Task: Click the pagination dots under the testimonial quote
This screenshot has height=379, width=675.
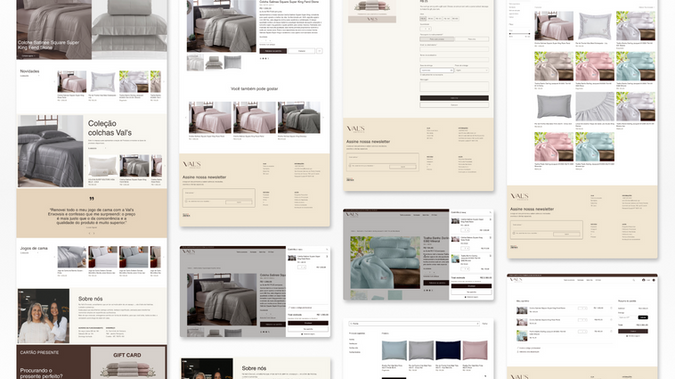Action: (91, 233)
